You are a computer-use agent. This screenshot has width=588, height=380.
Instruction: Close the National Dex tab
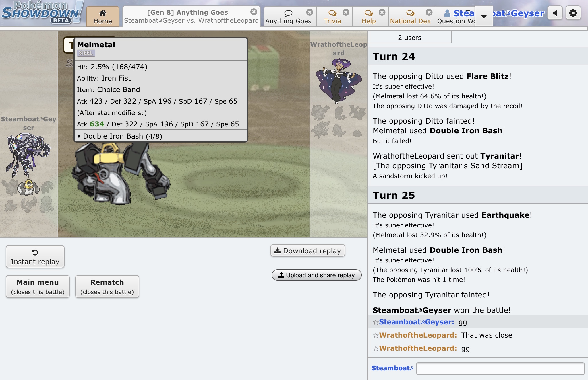coord(429,12)
